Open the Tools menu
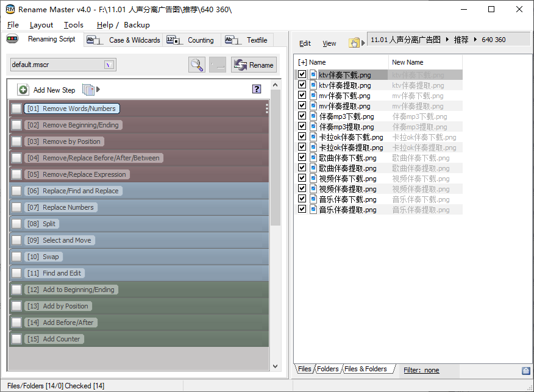 [x=74, y=25]
